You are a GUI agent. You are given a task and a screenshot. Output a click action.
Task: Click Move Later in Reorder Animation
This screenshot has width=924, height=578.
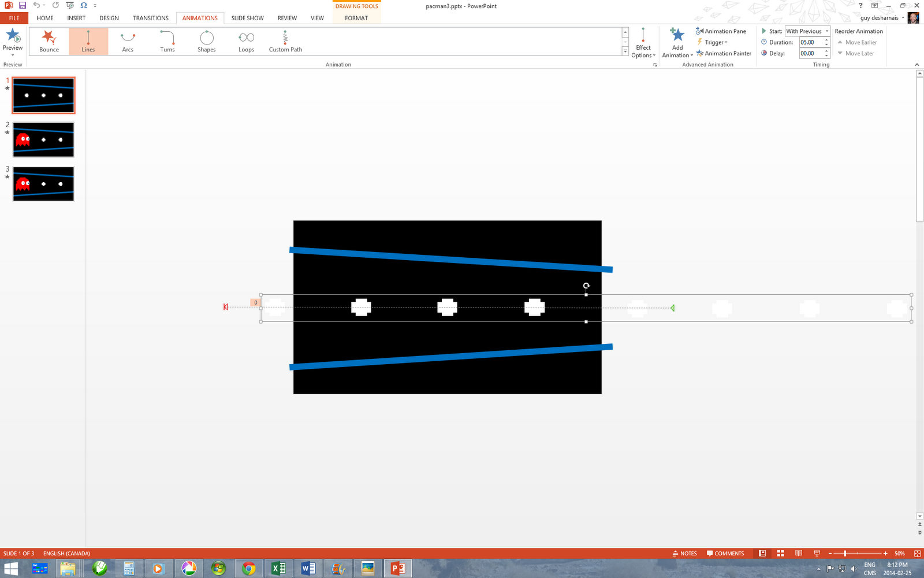(x=856, y=53)
